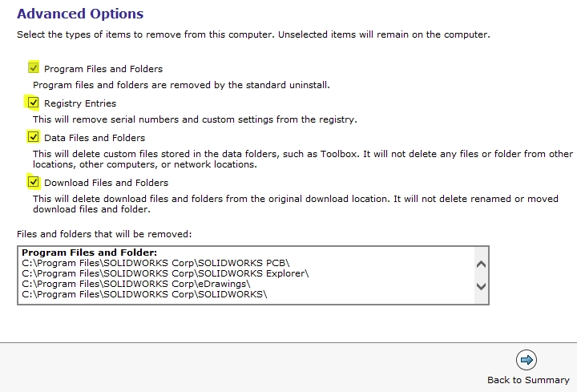Click the Program Files and Folders label
Image resolution: width=577 pixels, height=392 pixels.
[103, 69]
